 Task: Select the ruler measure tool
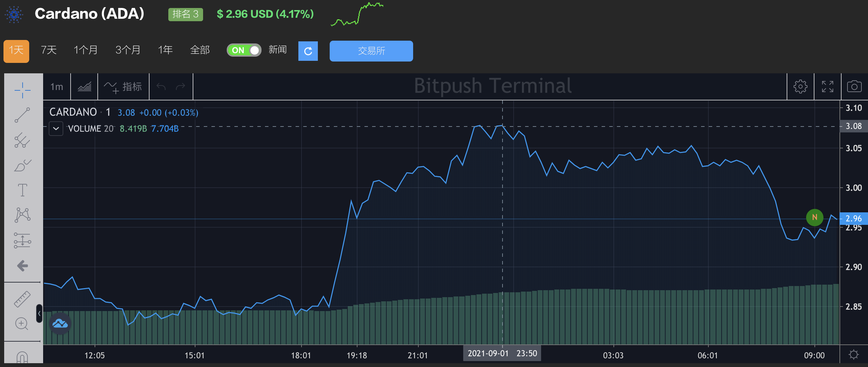click(x=23, y=299)
